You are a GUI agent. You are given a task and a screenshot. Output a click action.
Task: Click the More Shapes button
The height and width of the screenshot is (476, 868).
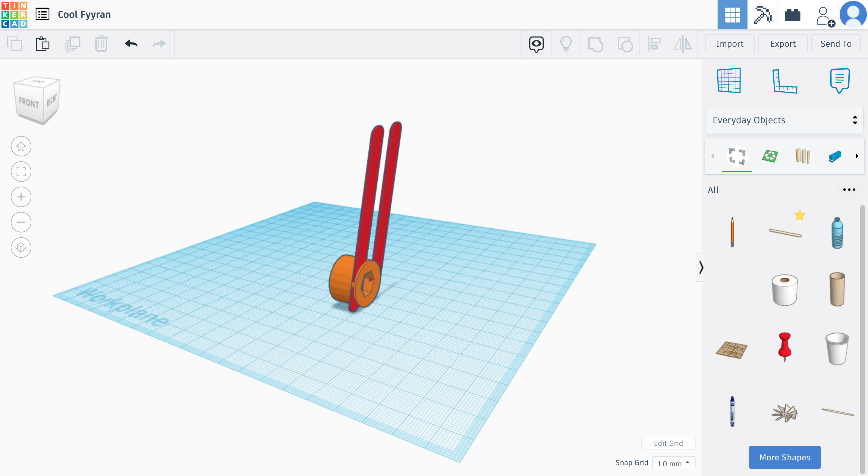pyautogui.click(x=785, y=457)
